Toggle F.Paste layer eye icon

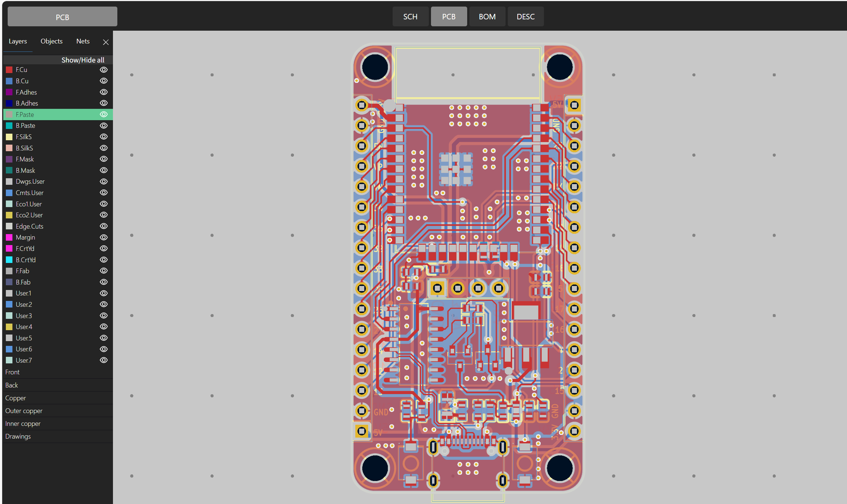coord(104,114)
